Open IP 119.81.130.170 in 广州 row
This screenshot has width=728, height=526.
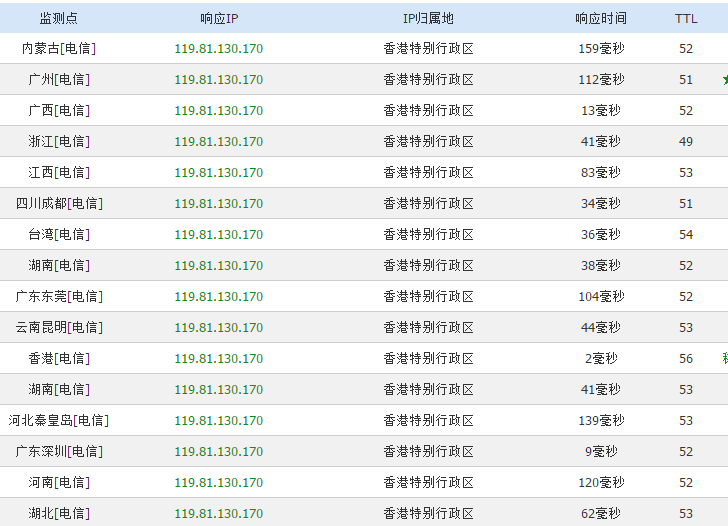(219, 80)
